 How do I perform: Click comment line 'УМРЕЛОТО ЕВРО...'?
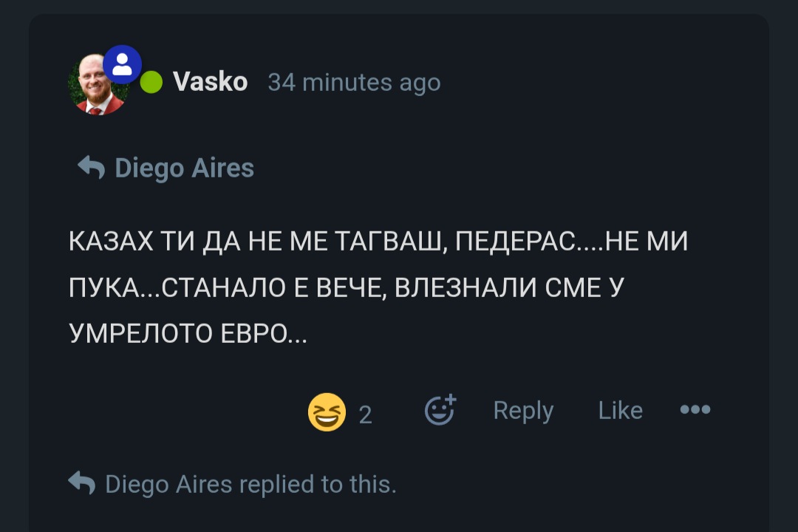pyautogui.click(x=188, y=333)
